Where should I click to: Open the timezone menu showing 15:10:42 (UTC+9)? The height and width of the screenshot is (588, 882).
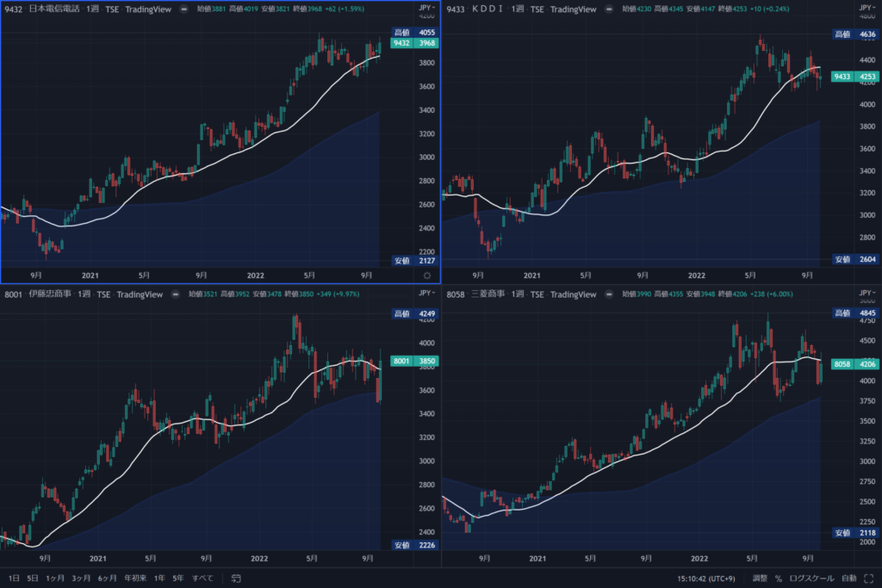pyautogui.click(x=706, y=579)
